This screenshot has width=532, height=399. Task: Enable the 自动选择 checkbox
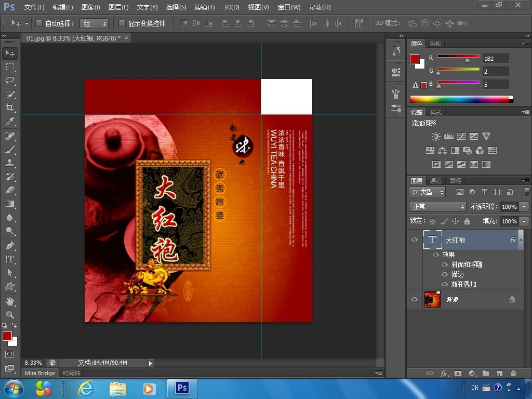coord(38,23)
